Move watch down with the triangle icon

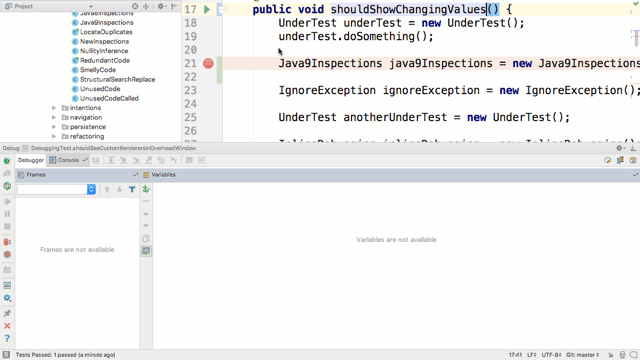tap(146, 226)
